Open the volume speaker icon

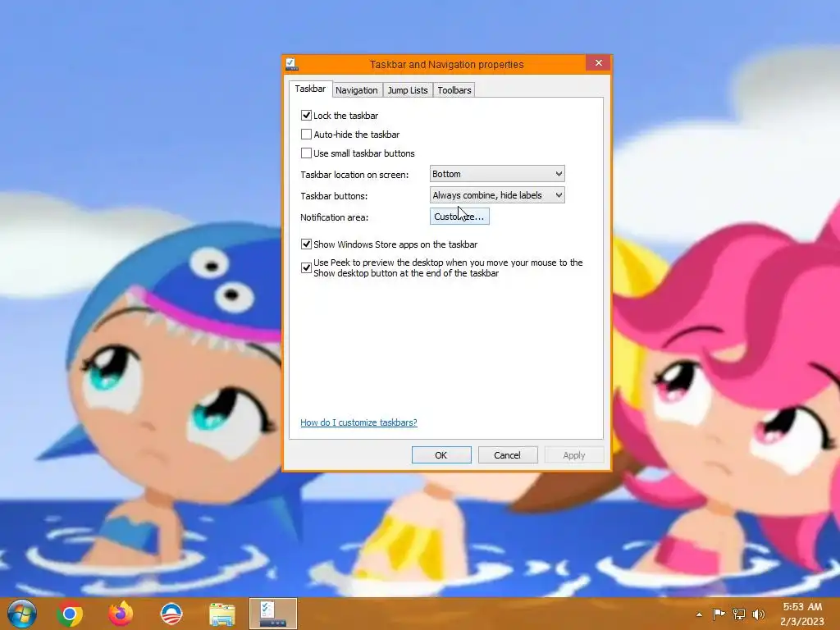click(x=759, y=614)
